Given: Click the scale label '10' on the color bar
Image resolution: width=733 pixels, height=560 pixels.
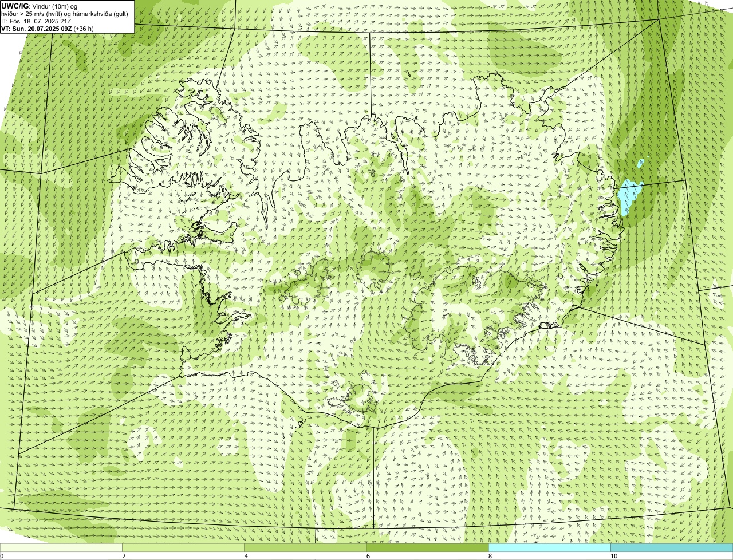Looking at the screenshot, I should click(614, 556).
